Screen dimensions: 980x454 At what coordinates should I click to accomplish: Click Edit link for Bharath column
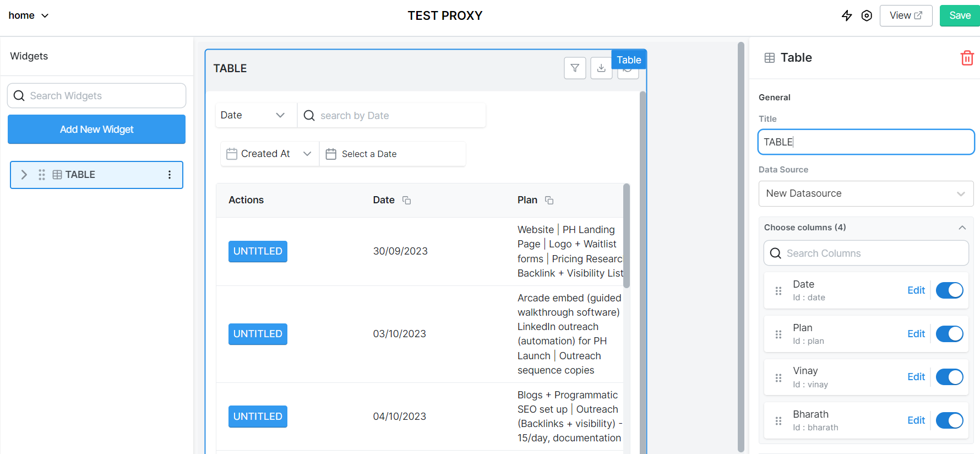pos(916,420)
